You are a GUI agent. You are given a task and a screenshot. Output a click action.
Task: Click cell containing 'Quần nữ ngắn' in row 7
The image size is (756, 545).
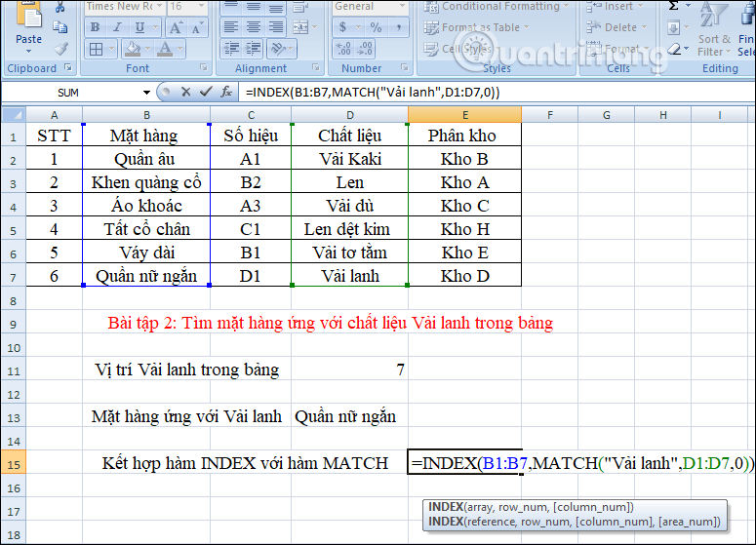tap(146, 276)
